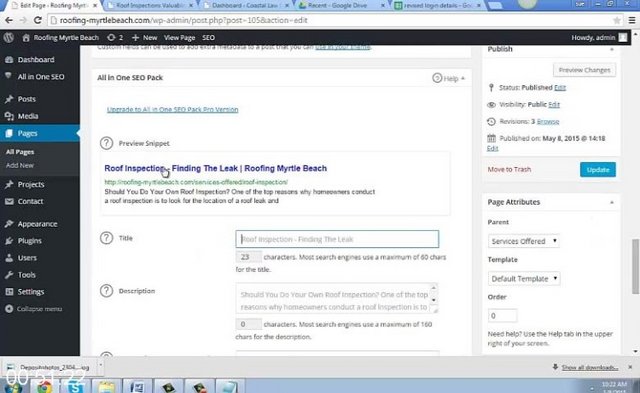
Task: Open the Chrome menu hamburger icon
Action: 632,20
